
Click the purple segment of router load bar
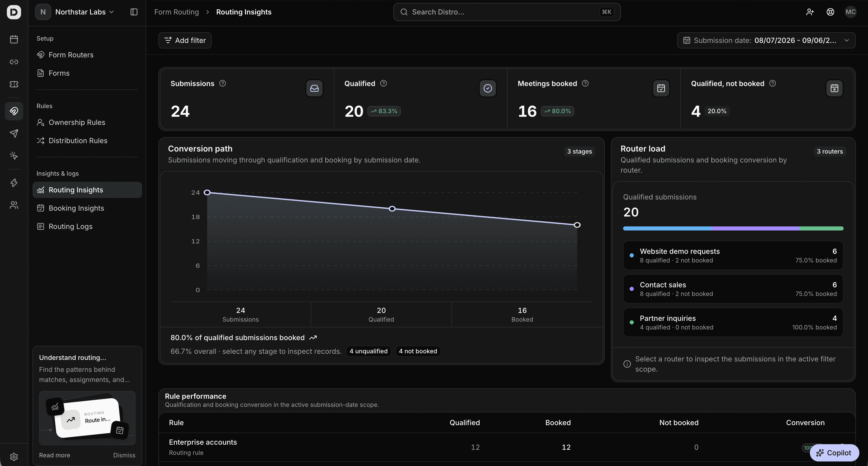coord(756,228)
